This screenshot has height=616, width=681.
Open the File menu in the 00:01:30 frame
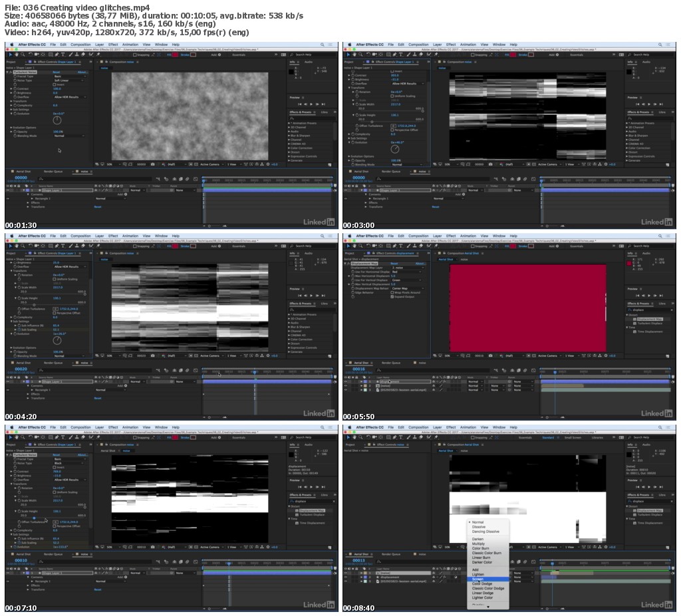[x=53, y=45]
